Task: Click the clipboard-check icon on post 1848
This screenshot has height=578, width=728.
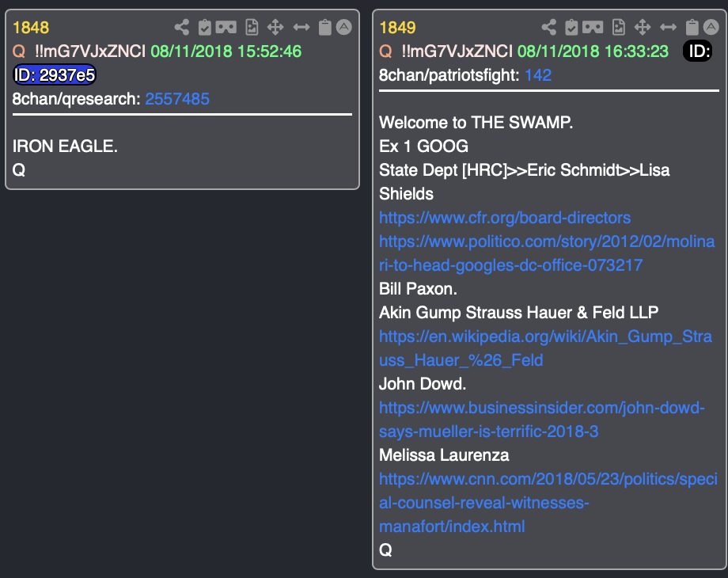Action: click(204, 28)
